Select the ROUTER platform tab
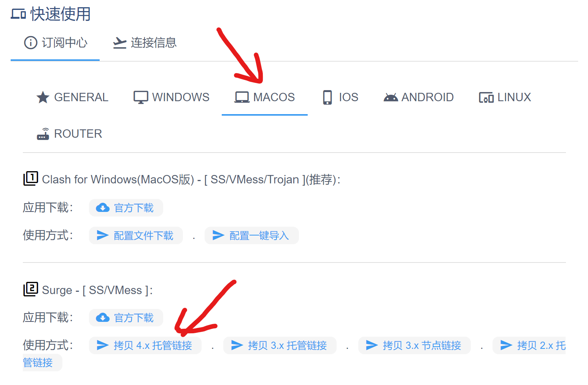 [x=69, y=134]
